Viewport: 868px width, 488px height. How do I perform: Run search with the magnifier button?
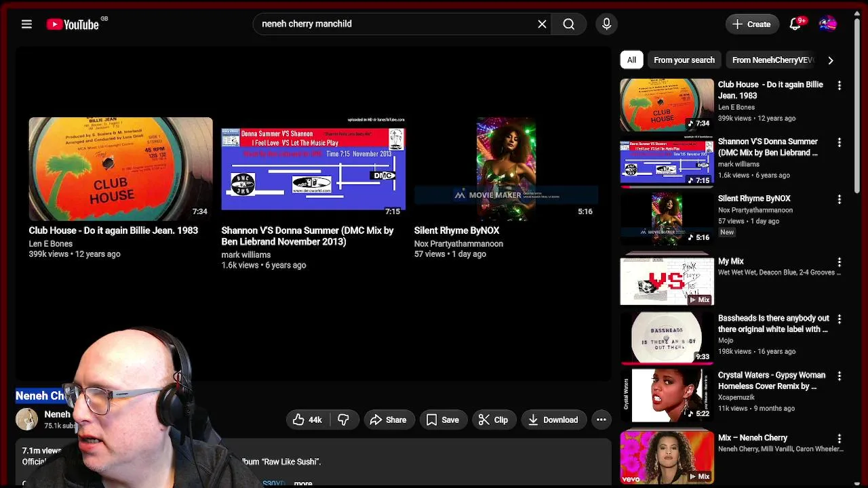pos(568,24)
